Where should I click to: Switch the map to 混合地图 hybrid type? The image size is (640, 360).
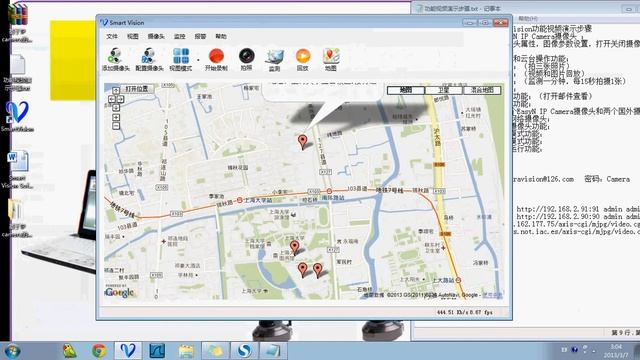482,90
